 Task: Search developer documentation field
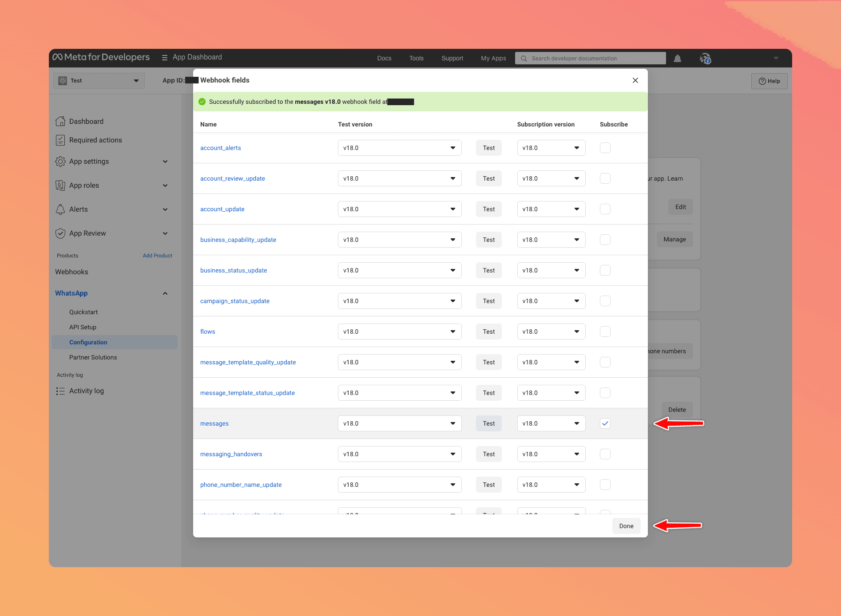click(x=591, y=58)
